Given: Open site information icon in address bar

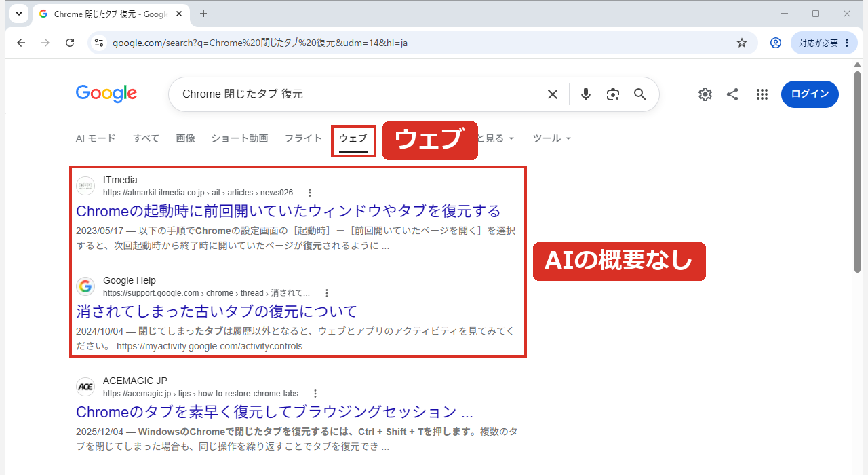Looking at the screenshot, I should (x=99, y=43).
